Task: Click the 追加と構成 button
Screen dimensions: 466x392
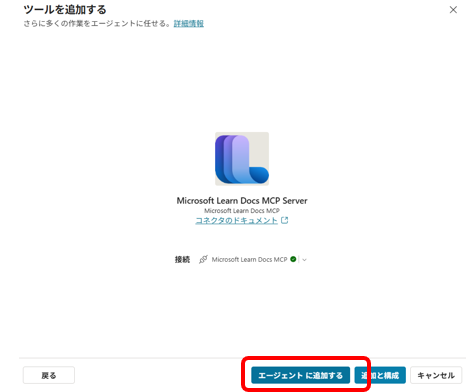Action: 380,375
